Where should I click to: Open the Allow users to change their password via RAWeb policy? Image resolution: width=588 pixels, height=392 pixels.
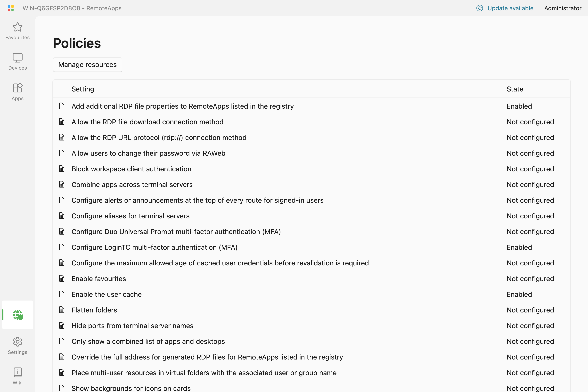[148, 153]
